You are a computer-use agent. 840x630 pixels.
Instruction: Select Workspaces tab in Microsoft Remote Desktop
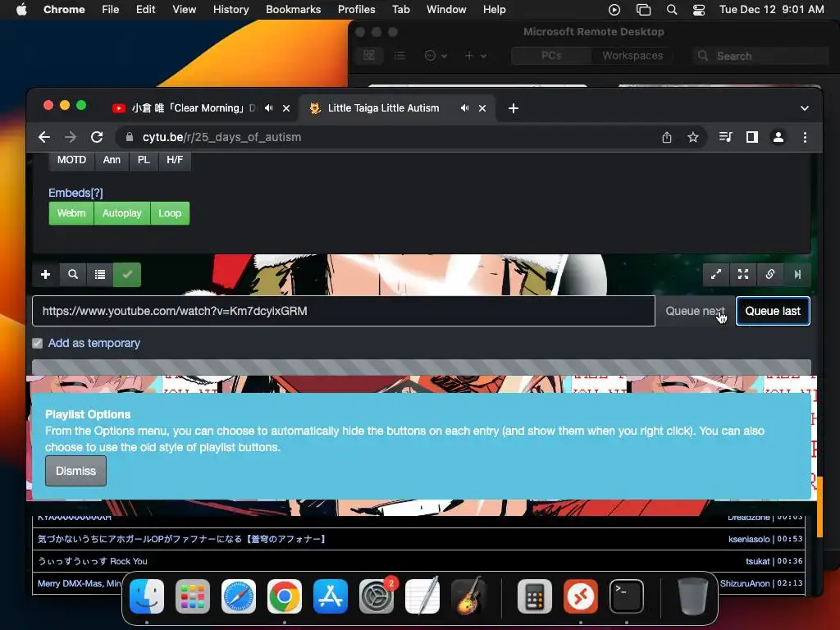tap(632, 56)
